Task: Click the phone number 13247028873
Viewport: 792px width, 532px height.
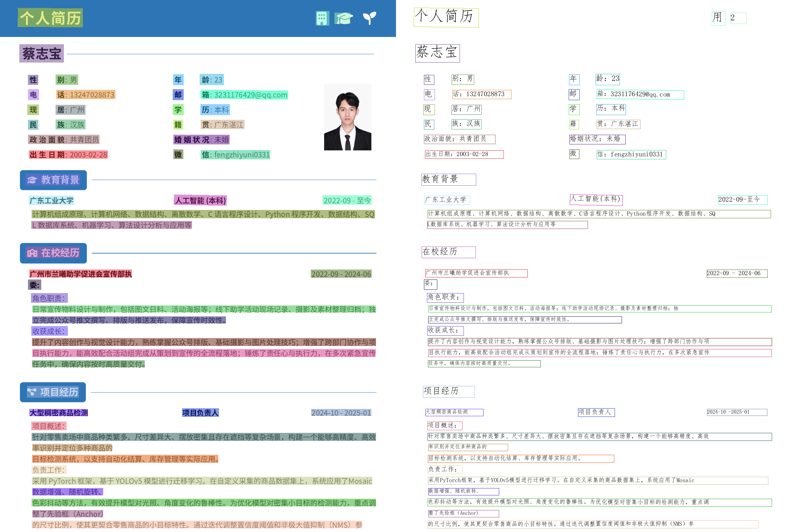Action: (92, 95)
